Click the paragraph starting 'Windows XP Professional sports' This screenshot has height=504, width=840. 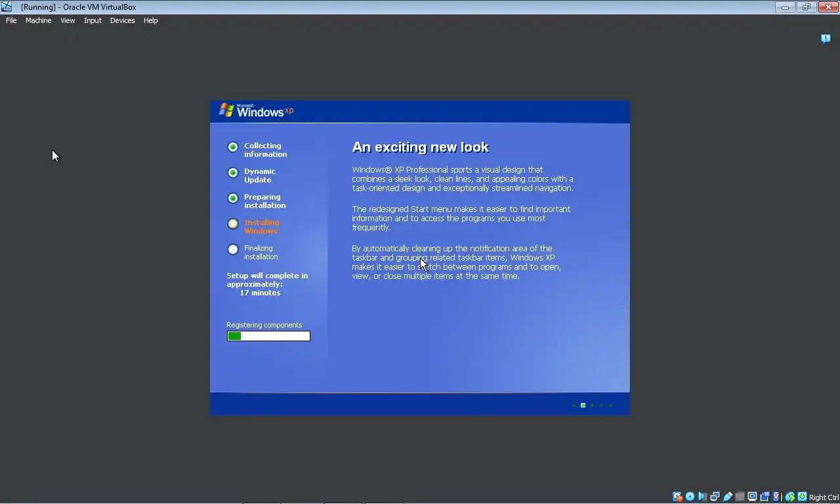point(463,179)
